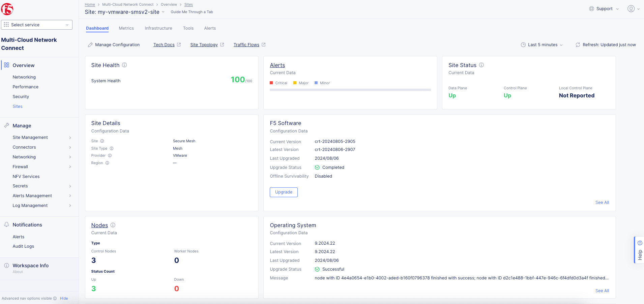Click Site Health info icon
The width and height of the screenshot is (644, 304).
coord(124,65)
